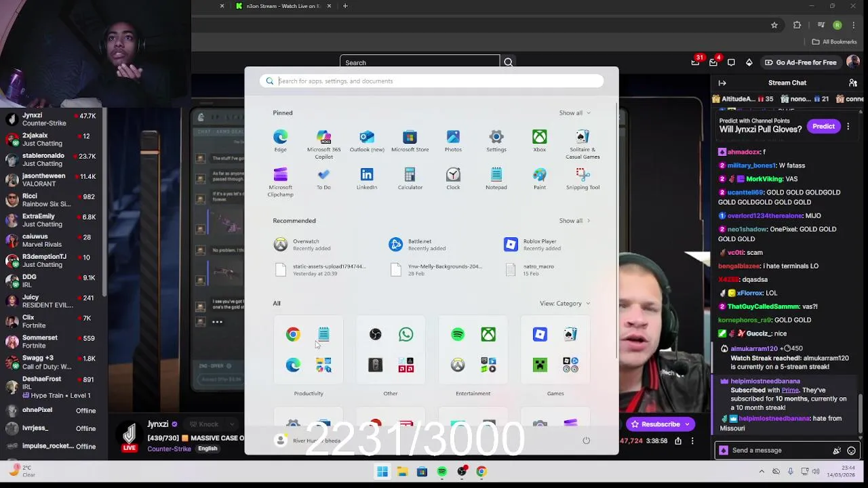Expand Show all recommended items
Viewport: 868px width, 488px height.
[574, 220]
